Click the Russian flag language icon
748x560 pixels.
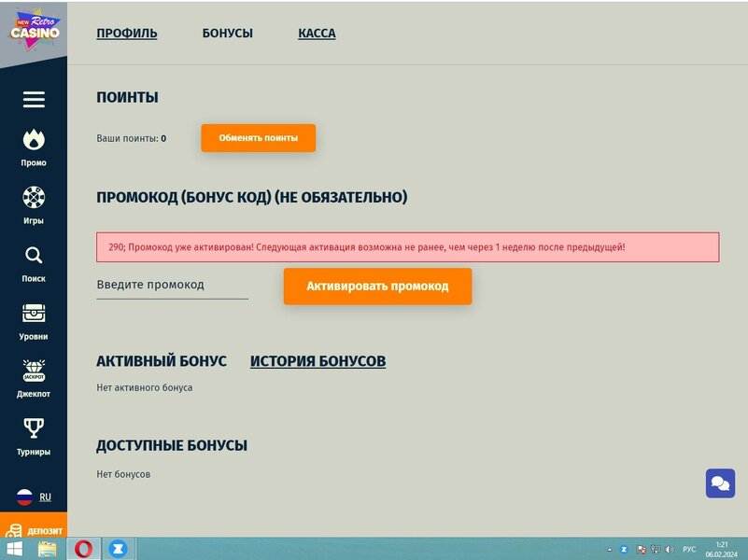coord(23,497)
